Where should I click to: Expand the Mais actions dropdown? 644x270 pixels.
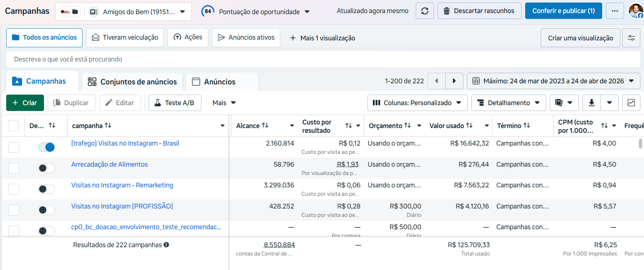(224, 103)
